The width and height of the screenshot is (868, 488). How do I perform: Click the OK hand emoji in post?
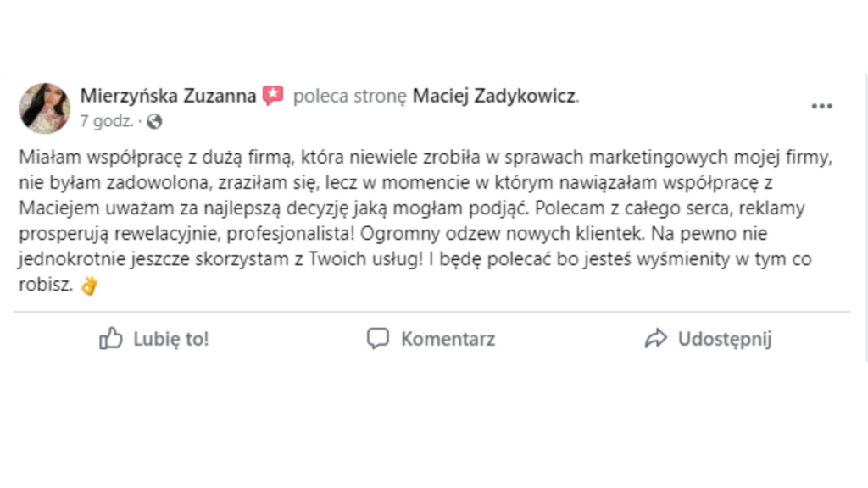(x=89, y=286)
